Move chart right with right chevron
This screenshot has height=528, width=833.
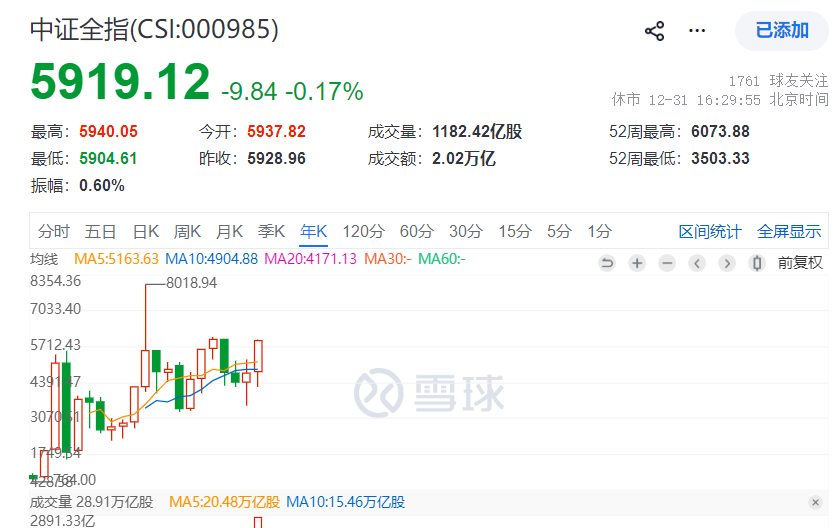pyautogui.click(x=727, y=263)
